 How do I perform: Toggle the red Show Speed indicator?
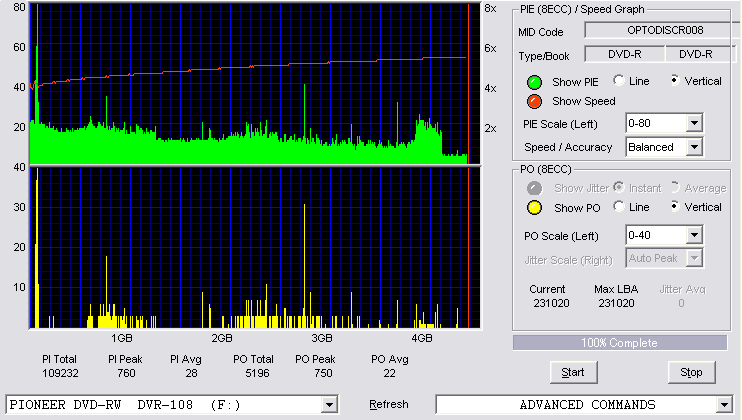click(x=534, y=101)
